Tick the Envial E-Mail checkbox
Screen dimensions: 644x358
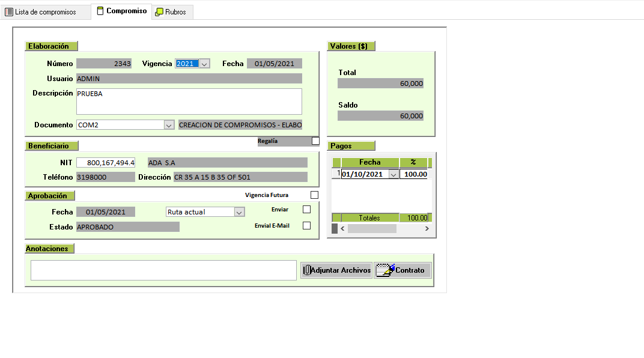pyautogui.click(x=306, y=226)
